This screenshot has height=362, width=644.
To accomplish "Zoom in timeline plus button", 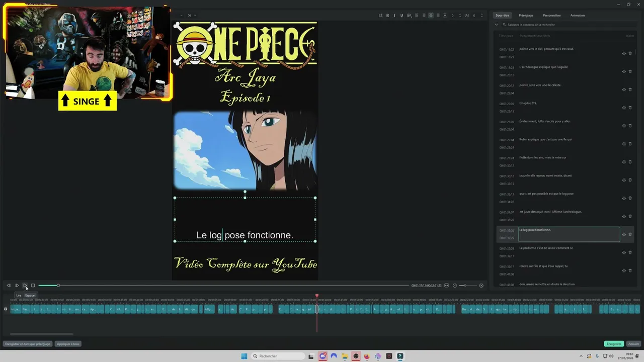I will coord(481,286).
